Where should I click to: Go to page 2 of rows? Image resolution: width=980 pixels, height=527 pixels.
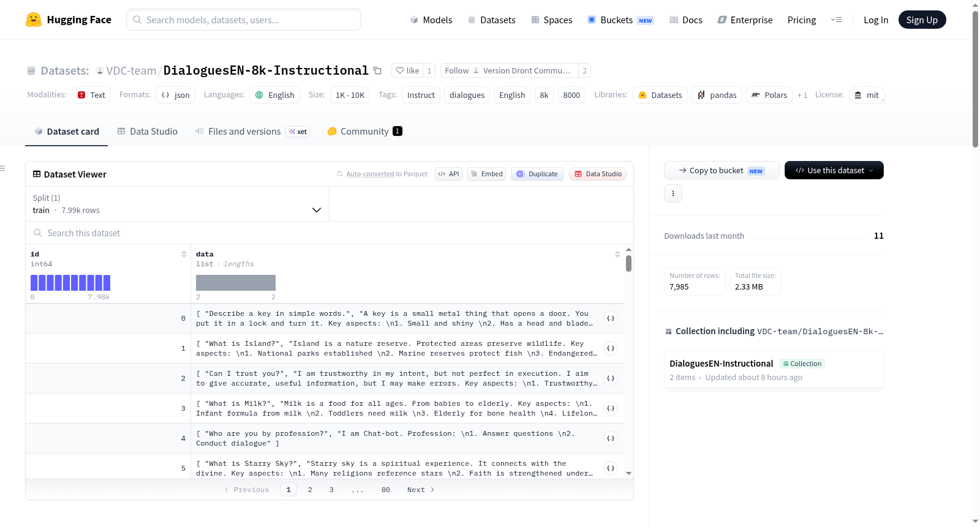(310, 490)
